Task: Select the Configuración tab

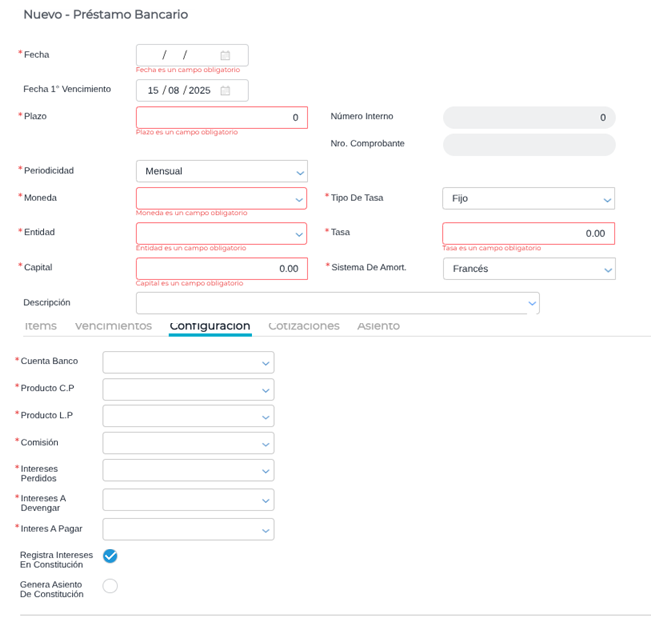Action: click(x=210, y=326)
